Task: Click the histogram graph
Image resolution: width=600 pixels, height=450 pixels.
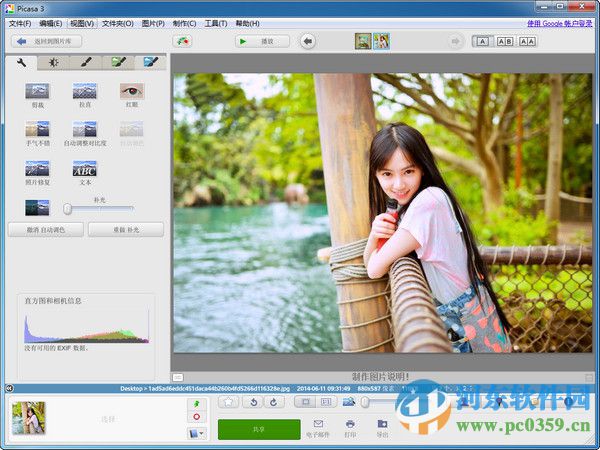Action: [x=86, y=327]
